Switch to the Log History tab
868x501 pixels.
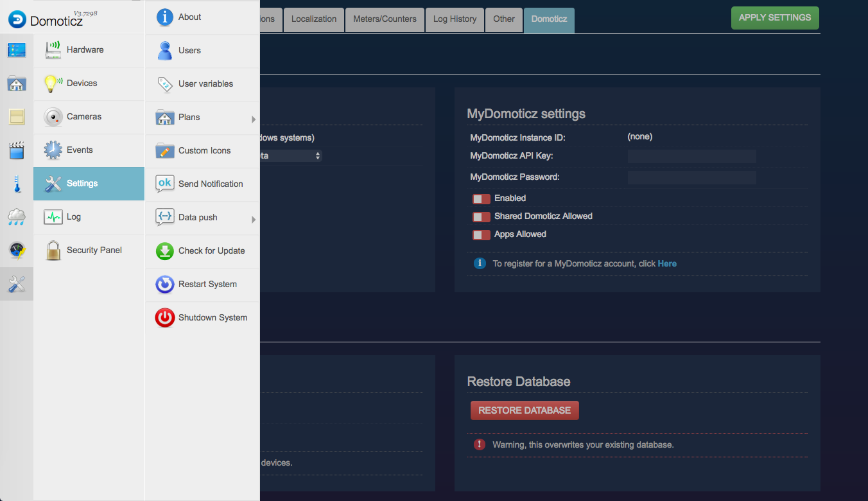455,19
